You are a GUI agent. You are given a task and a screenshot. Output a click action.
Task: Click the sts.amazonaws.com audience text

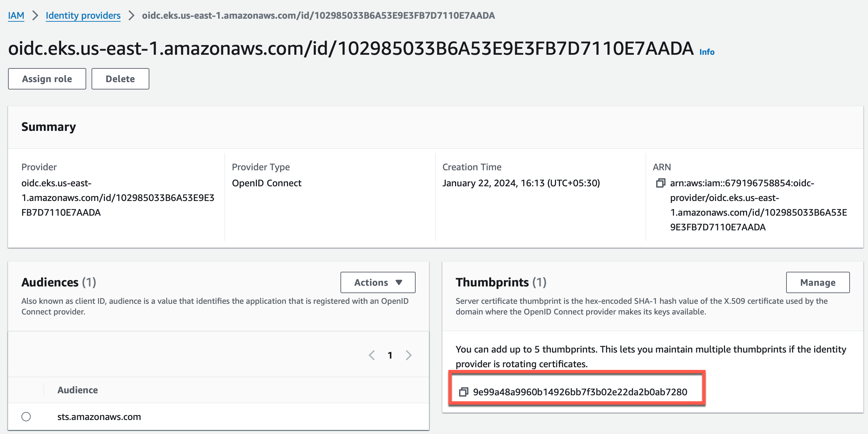point(99,417)
